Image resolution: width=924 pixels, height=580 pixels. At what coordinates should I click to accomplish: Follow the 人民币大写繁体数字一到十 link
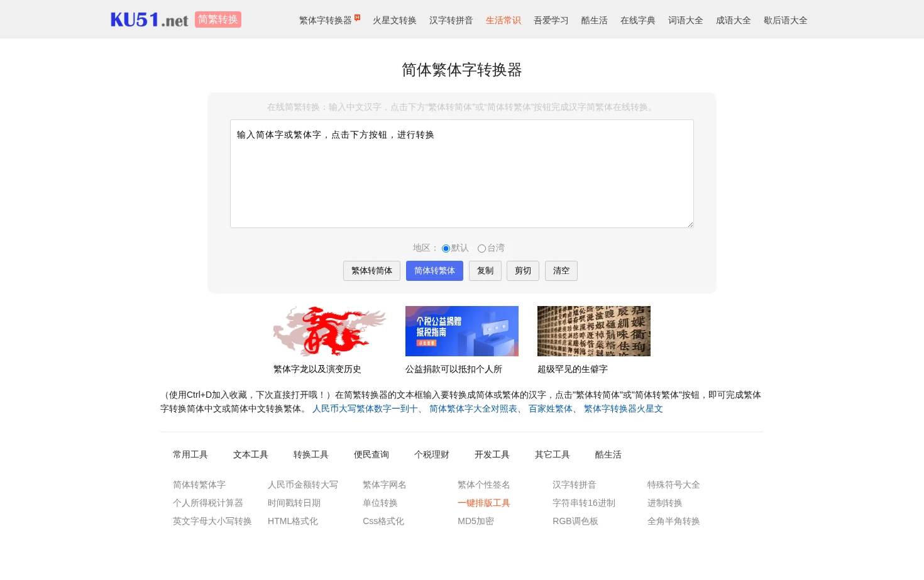tap(365, 408)
